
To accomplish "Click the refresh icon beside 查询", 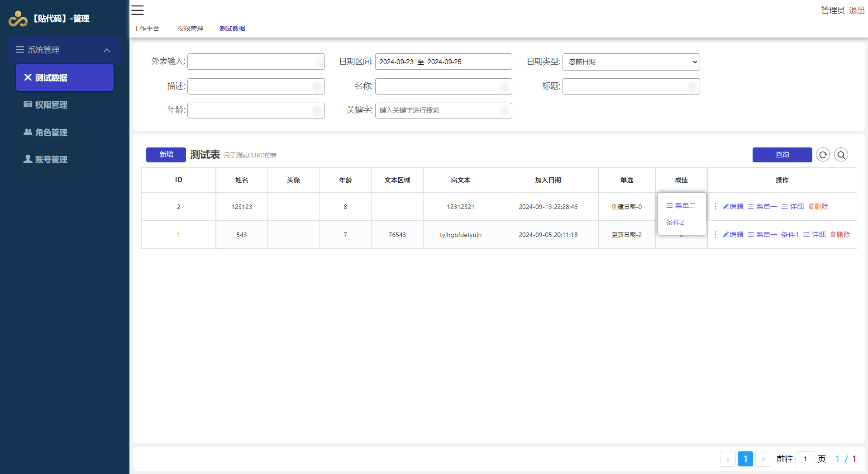I will 823,155.
